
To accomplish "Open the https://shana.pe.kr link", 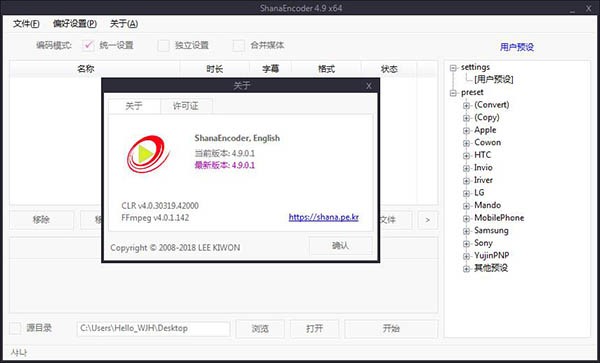I will [x=324, y=217].
